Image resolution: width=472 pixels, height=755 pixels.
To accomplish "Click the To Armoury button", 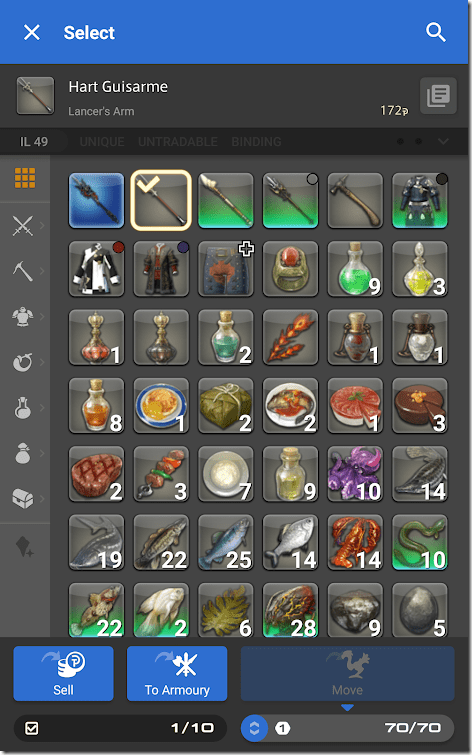I will tap(177, 673).
